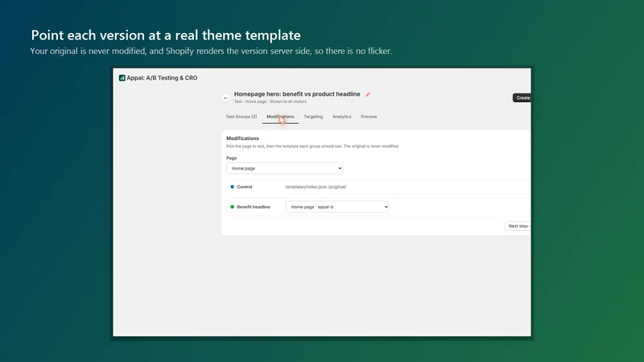Click the test title 'Homepage hero: benefit vs product headline'
Viewport: 644px width, 362px height.
297,94
